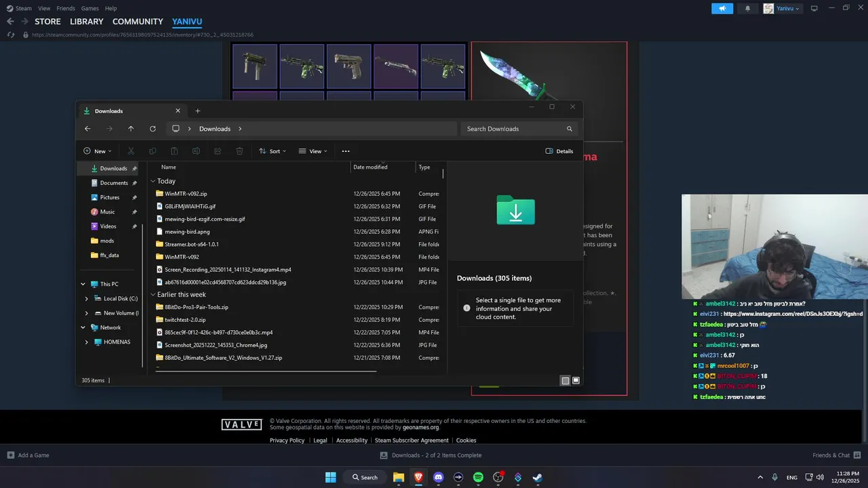Image resolution: width=868 pixels, height=488 pixels.
Task: Collapse the Today group
Action: [153, 182]
